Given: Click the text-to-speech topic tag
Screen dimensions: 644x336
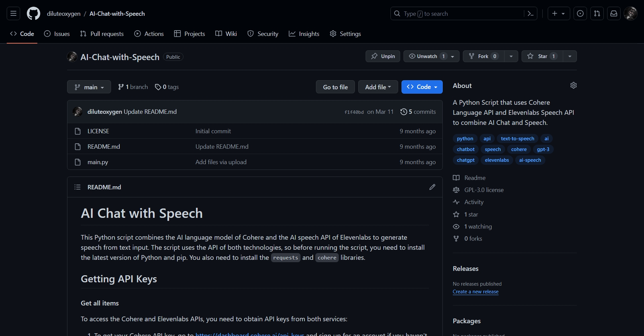Looking at the screenshot, I should click(518, 139).
